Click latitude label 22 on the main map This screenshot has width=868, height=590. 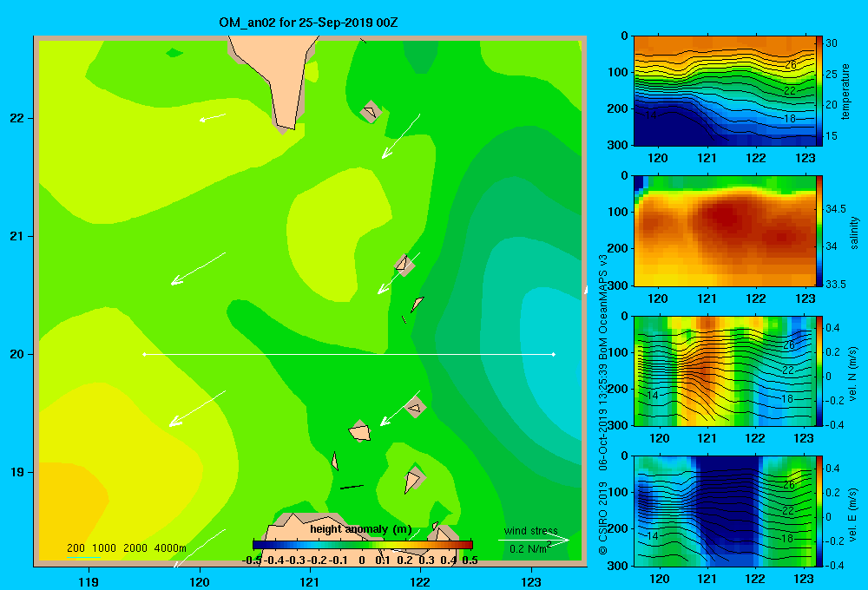(17, 119)
